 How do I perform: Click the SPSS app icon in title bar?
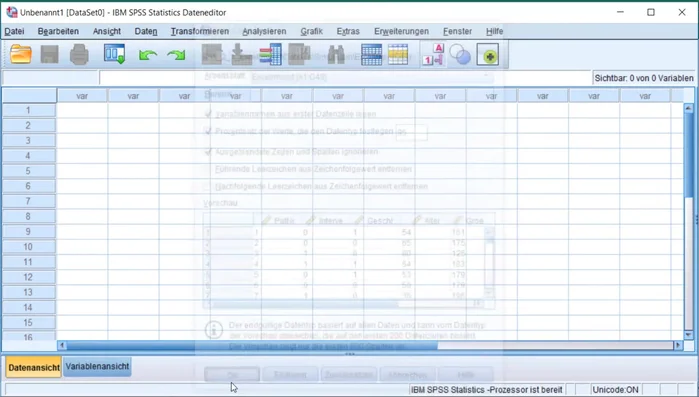pos(12,12)
